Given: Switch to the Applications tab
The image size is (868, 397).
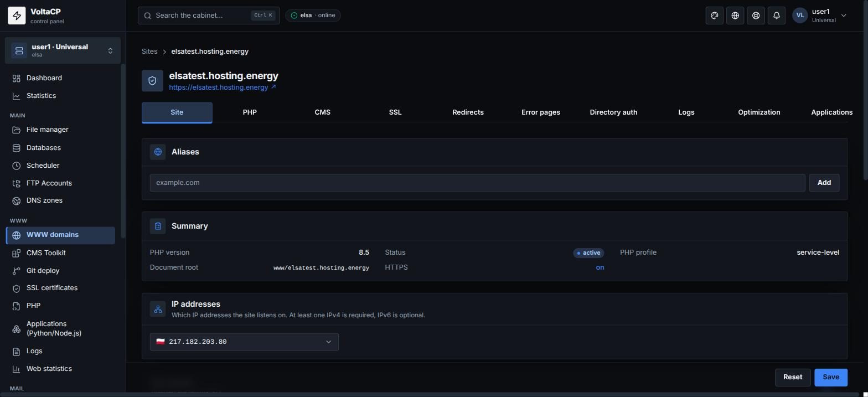Looking at the screenshot, I should pos(831,112).
